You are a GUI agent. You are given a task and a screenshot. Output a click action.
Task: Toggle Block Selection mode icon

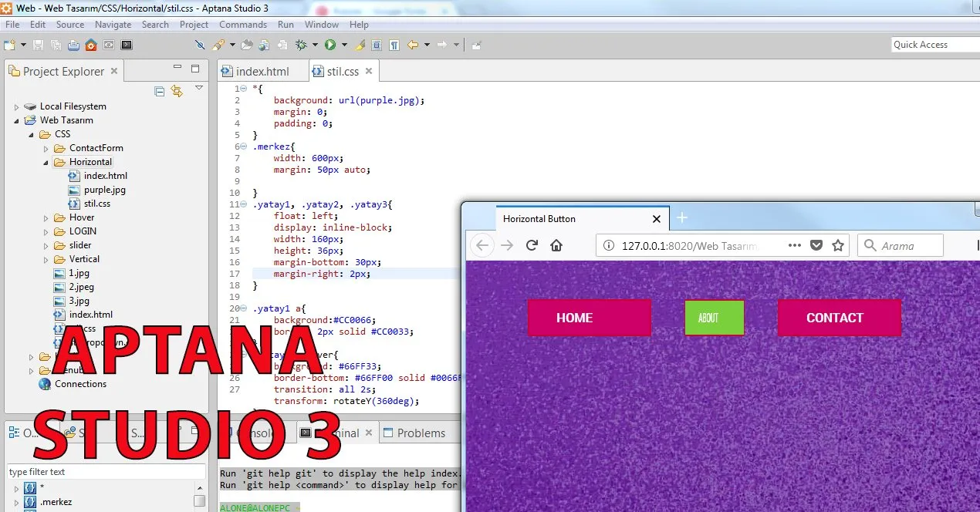(377, 45)
